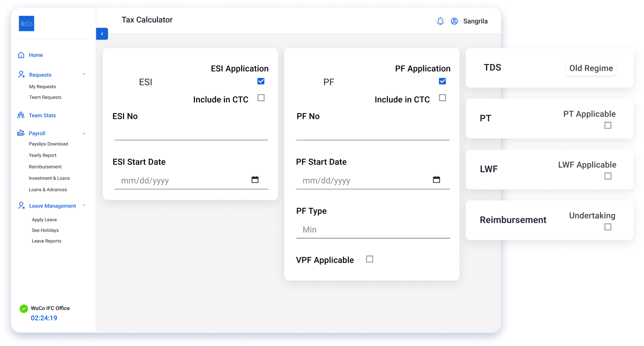Image resolution: width=644 pixels, height=346 pixels.
Task: Click the Leave Management label
Action: pyautogui.click(x=52, y=206)
